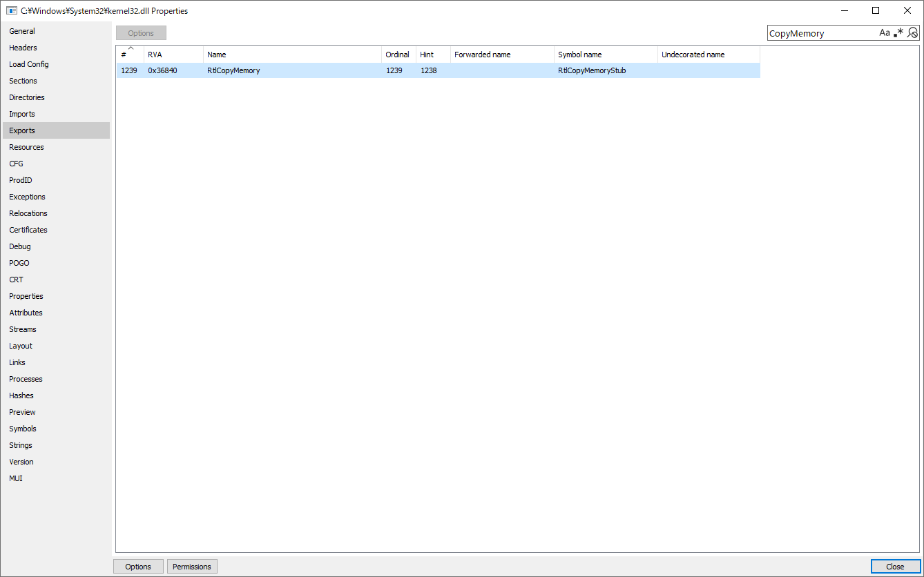Click the application icon in the title bar
Viewport: 924px width, 577px height.
click(x=10, y=10)
